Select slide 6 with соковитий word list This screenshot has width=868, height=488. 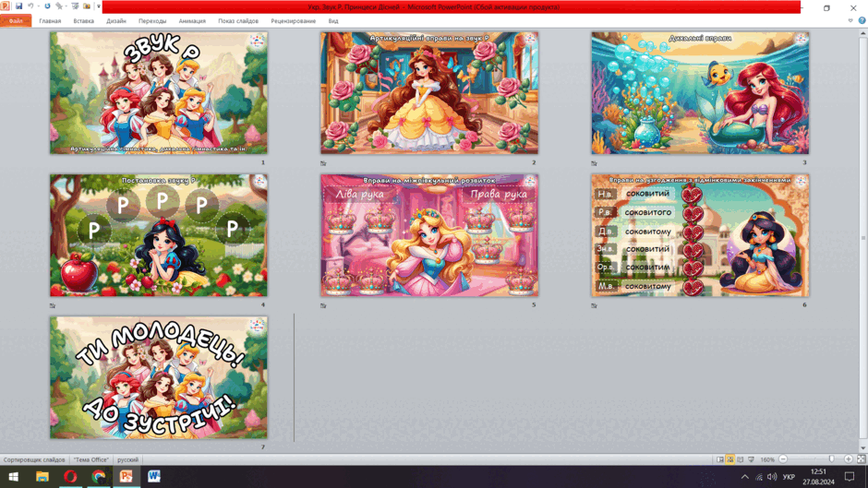click(x=700, y=235)
